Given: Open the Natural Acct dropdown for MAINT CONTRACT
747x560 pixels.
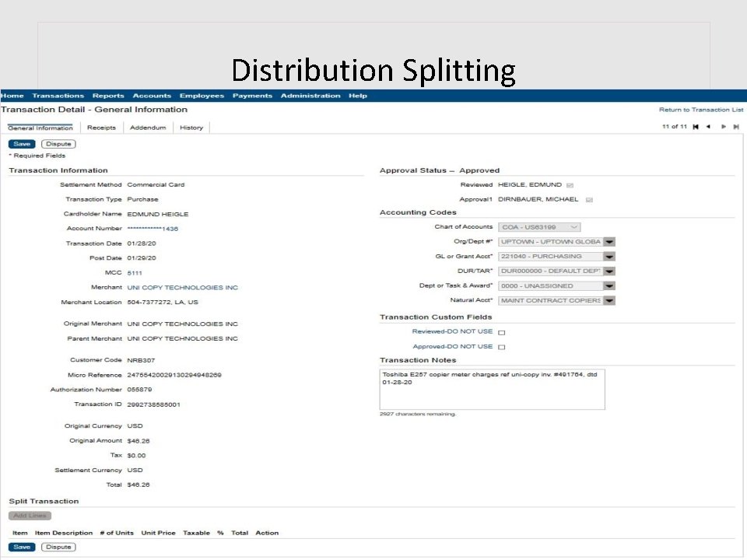Looking at the screenshot, I should (x=609, y=300).
